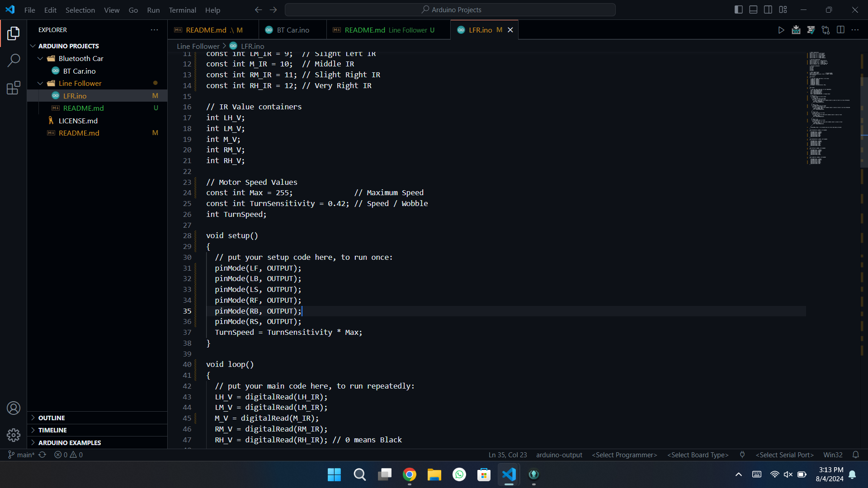The width and height of the screenshot is (868, 488).
Task: Expand the ARDUINO EXAMPLES section
Action: (70, 443)
